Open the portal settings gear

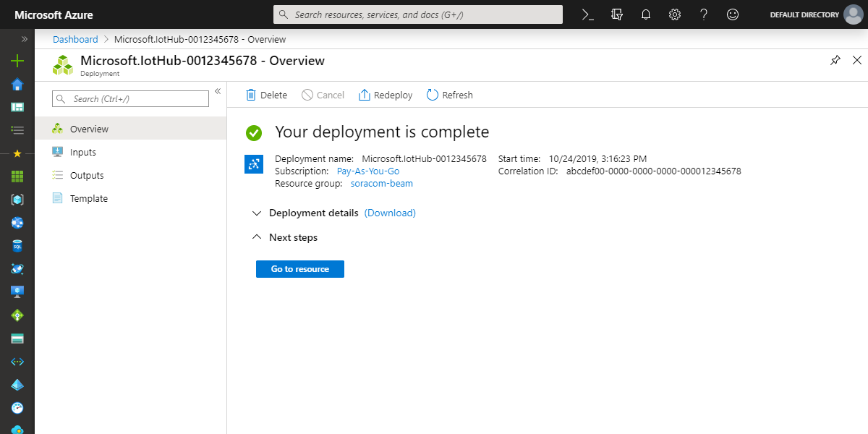point(675,14)
